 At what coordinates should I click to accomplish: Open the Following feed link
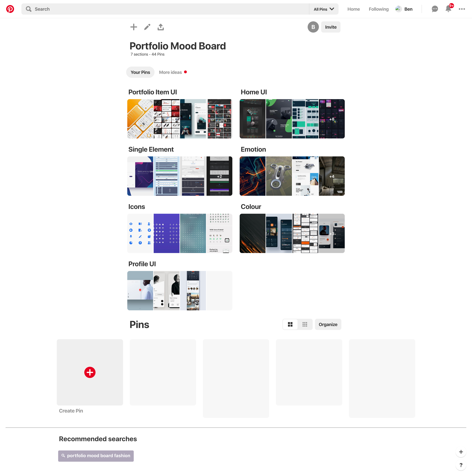[x=378, y=9]
